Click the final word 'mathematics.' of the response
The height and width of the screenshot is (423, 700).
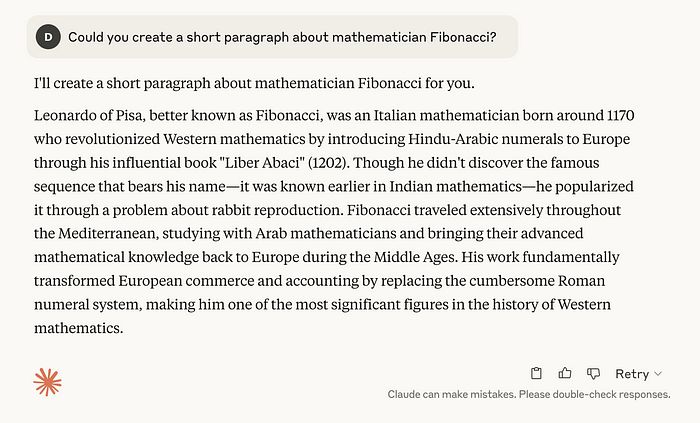pos(79,328)
